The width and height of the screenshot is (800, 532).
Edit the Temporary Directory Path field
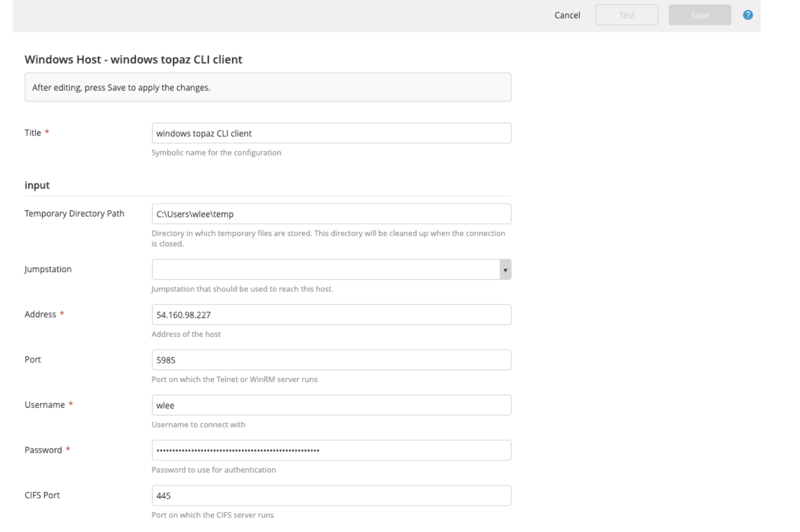(x=331, y=214)
